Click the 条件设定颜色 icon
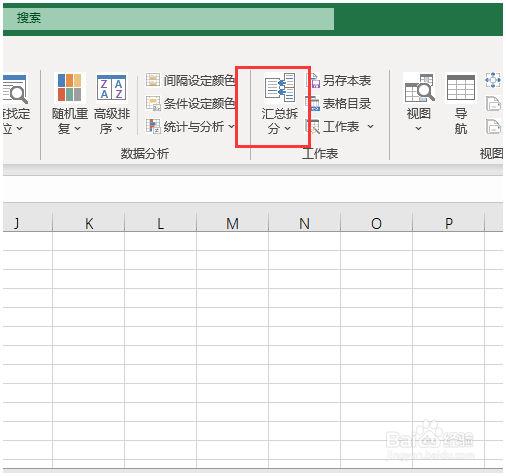The image size is (506, 476). coord(153,103)
